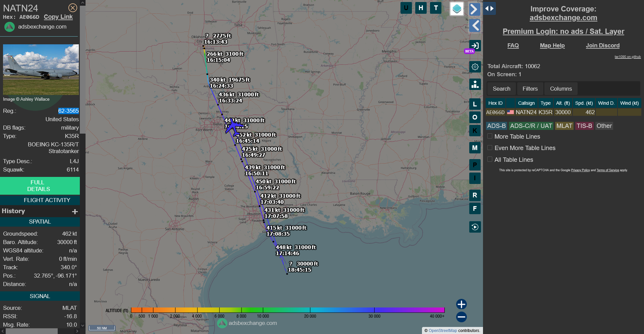Click the info panel horizontal scrollbar
Viewport: 644px width, 334px height.
pyautogui.click(x=32, y=331)
